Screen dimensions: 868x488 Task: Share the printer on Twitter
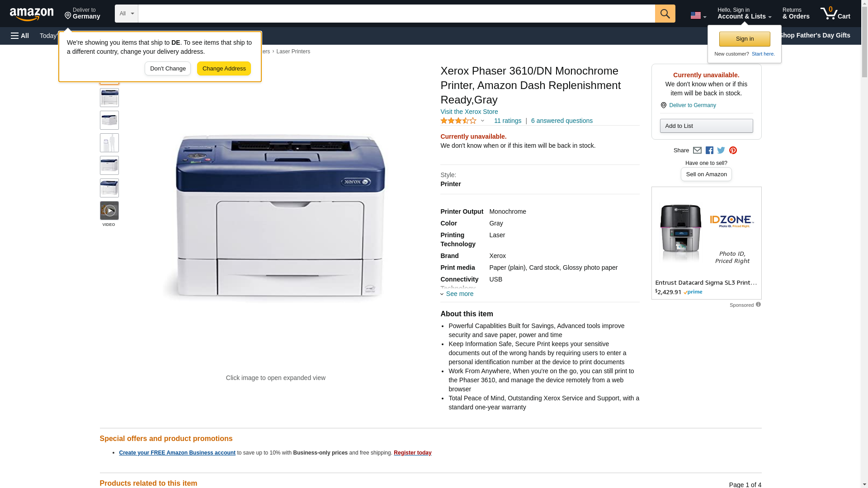click(x=721, y=150)
